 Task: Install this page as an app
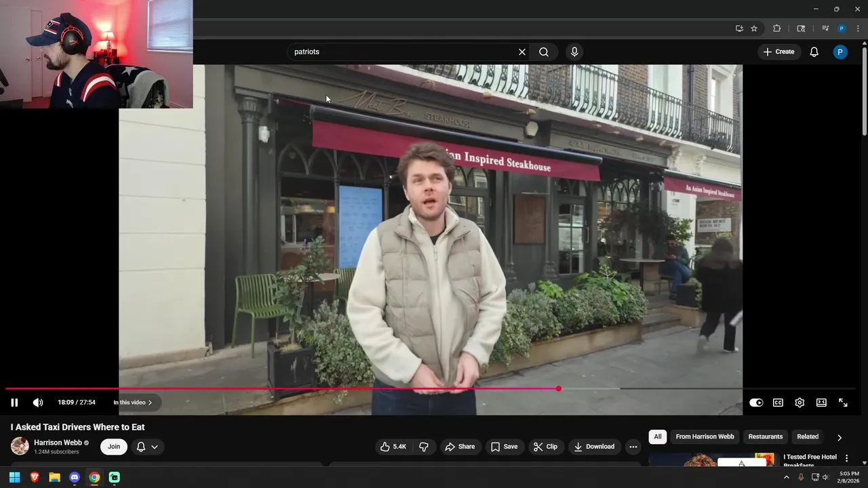739,28
